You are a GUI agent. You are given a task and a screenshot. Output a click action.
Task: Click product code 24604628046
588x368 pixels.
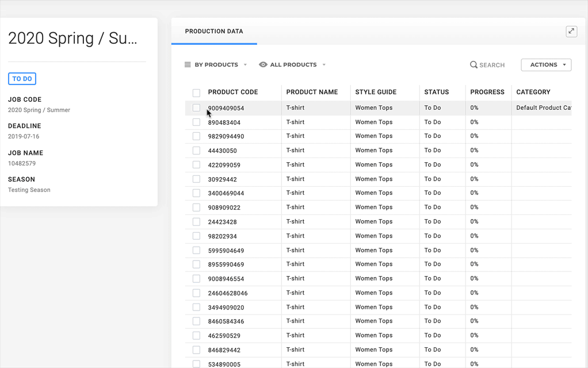click(x=228, y=293)
